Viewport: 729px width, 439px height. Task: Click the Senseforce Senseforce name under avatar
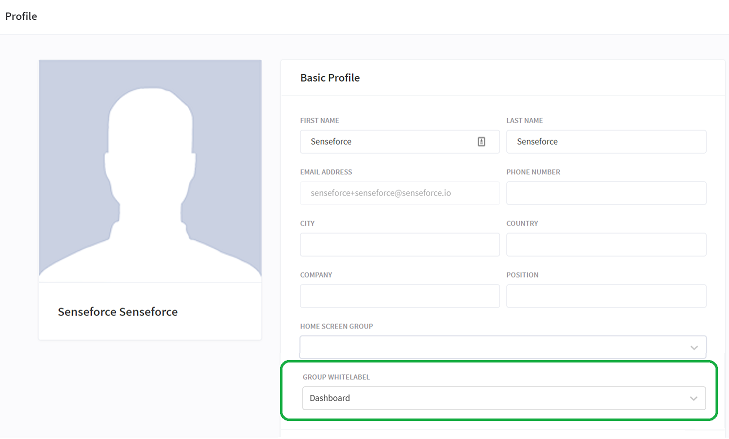pyautogui.click(x=118, y=312)
